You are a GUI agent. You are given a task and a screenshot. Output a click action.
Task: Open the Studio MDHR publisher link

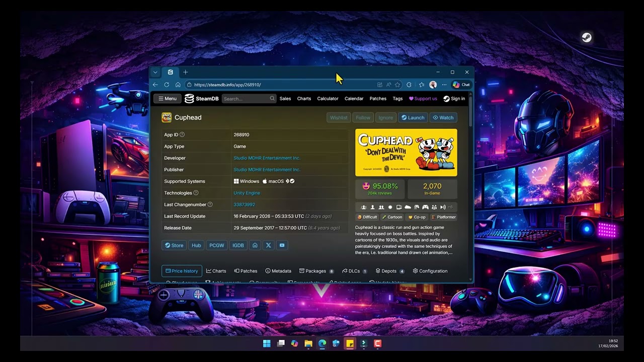tap(267, 169)
